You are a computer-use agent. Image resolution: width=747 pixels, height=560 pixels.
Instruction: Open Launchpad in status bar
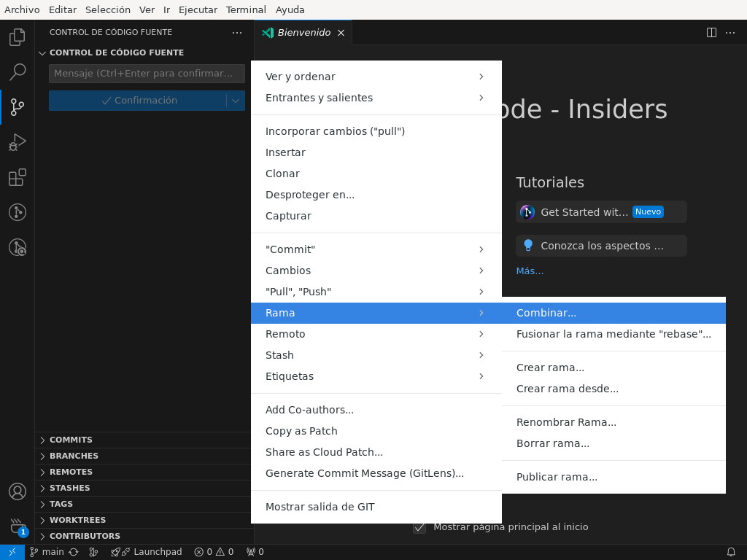point(146,552)
